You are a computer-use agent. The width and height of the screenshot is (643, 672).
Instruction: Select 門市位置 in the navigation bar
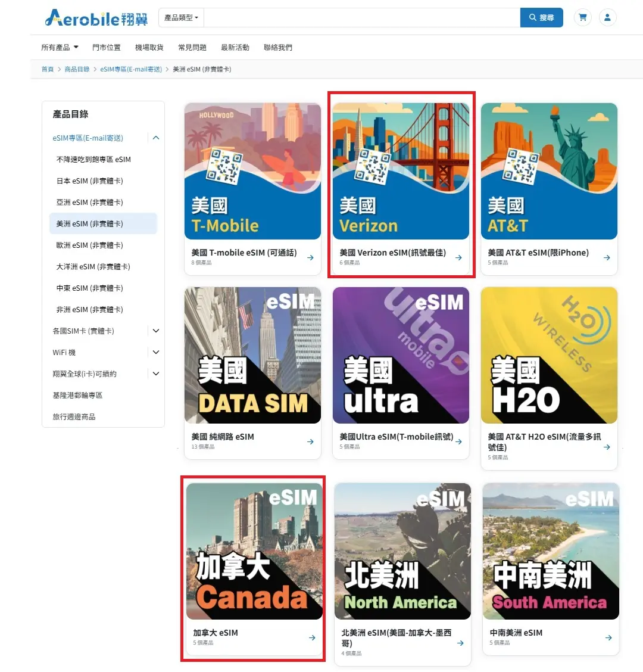point(106,48)
